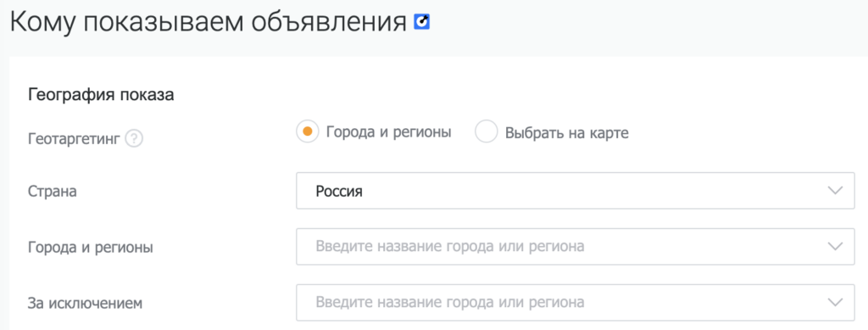The width and height of the screenshot is (868, 330).
Task: Open the Страна dropdown showing Россия
Action: (x=576, y=191)
